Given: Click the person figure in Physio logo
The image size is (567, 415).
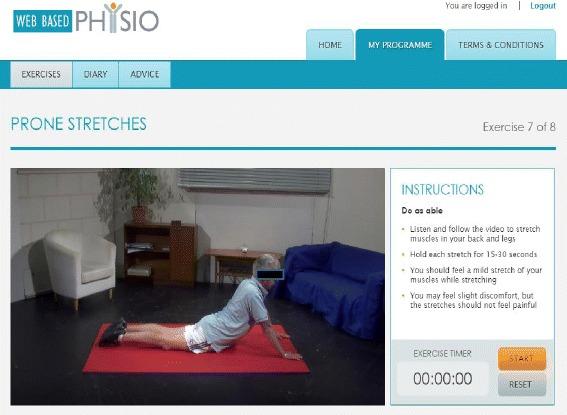Looking at the screenshot, I should [x=113, y=17].
